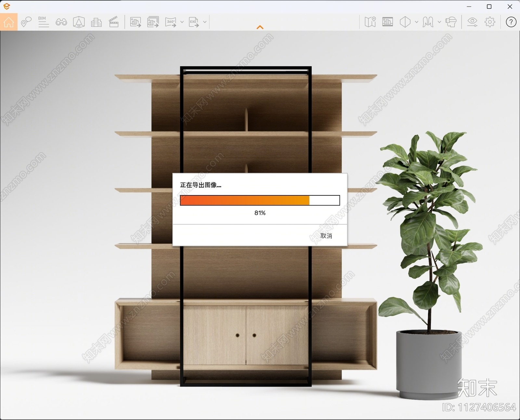The image size is (520, 420).
Task: Expand the EXE export dropdown arrow
Action: (x=205, y=22)
